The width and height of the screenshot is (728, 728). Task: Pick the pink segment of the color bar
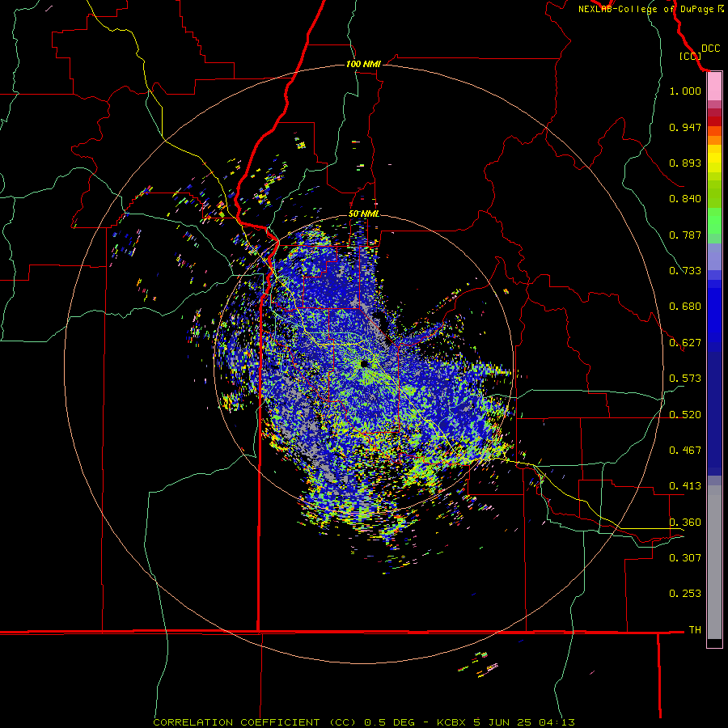point(714,87)
